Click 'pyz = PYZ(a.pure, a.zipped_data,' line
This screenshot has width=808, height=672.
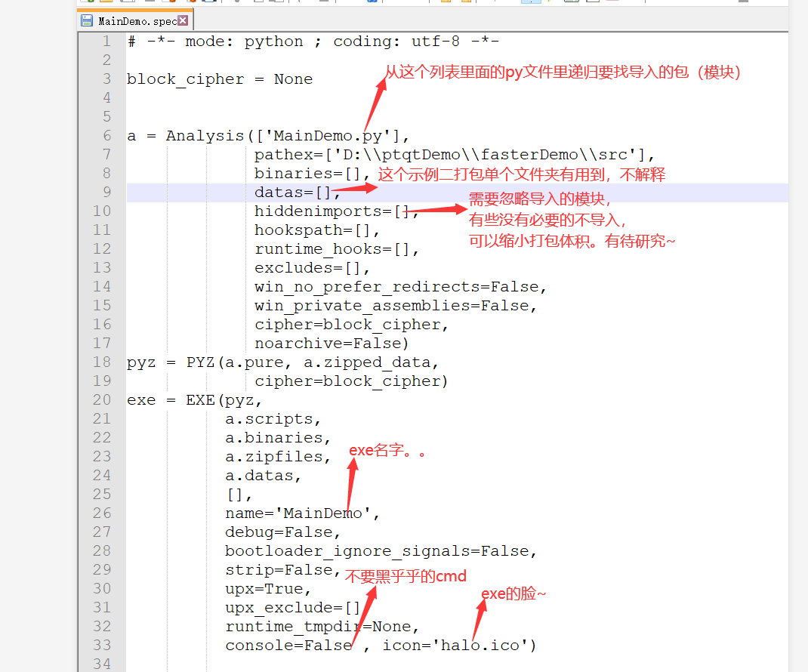(x=283, y=362)
